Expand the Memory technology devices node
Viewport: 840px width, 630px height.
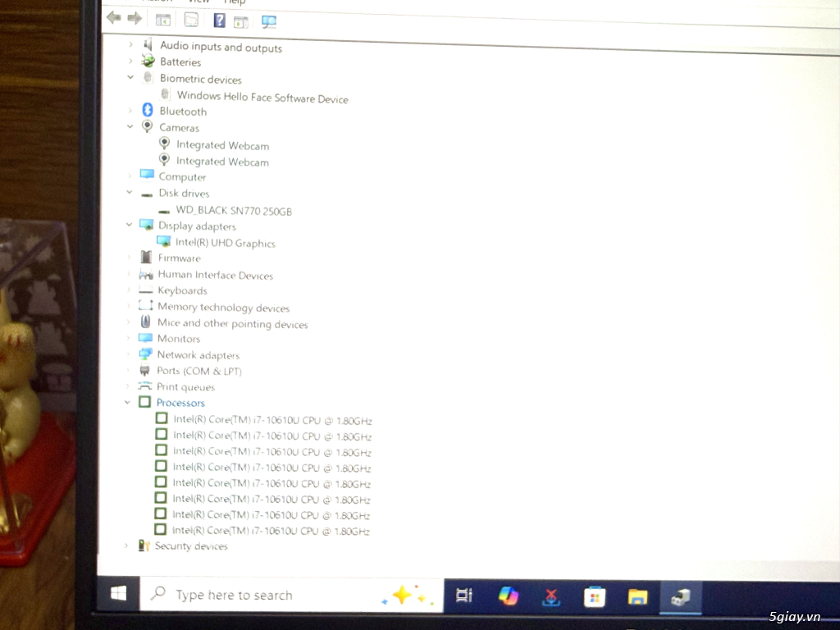click(128, 306)
